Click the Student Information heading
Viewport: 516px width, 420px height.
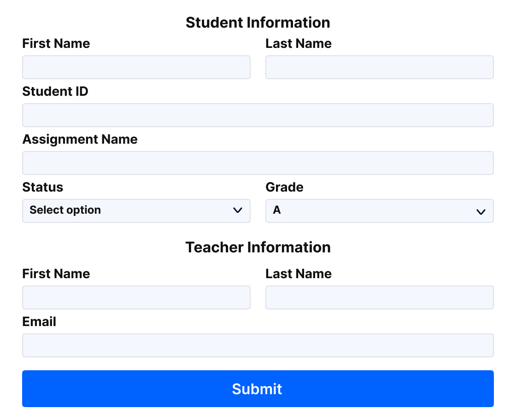click(258, 23)
